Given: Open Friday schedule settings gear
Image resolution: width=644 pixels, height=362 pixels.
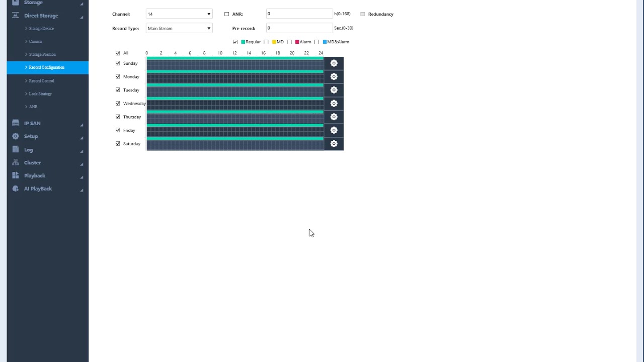Looking at the screenshot, I should 334,130.
